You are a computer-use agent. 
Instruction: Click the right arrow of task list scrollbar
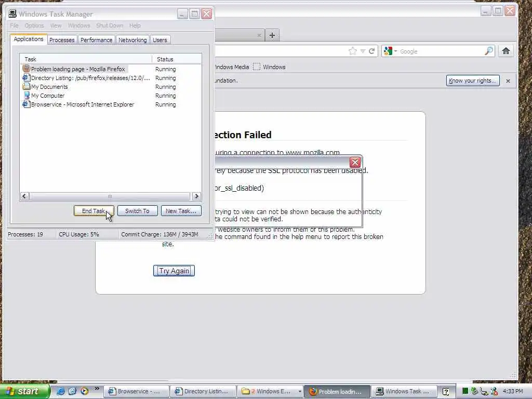(196, 196)
